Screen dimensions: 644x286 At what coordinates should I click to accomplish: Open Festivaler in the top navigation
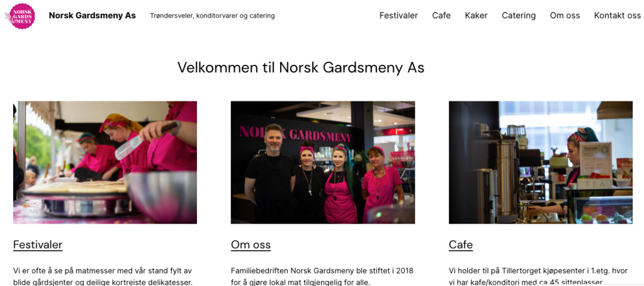(x=398, y=16)
